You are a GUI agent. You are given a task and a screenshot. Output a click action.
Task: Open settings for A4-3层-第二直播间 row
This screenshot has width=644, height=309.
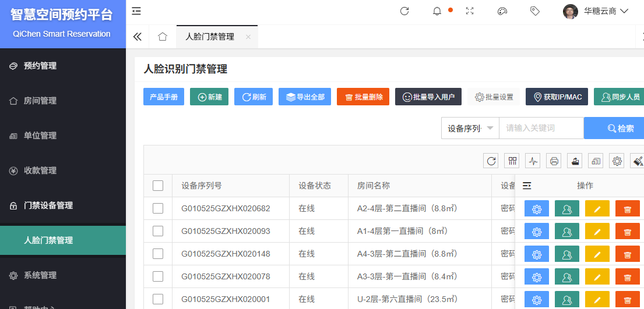point(537,254)
